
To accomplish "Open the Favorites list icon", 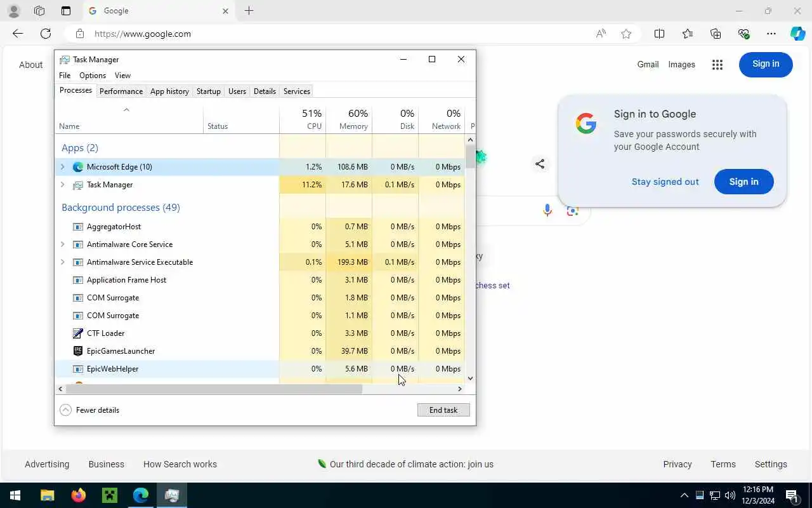I will click(x=688, y=34).
